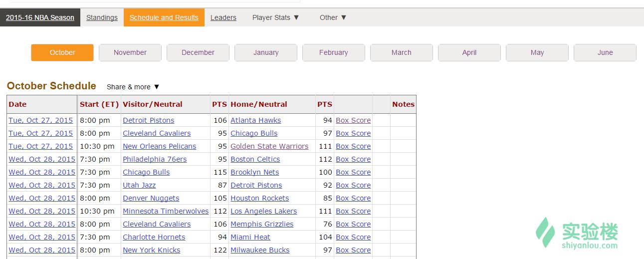The width and height of the screenshot is (644, 259).
Task: Select the February month button
Action: (x=334, y=52)
